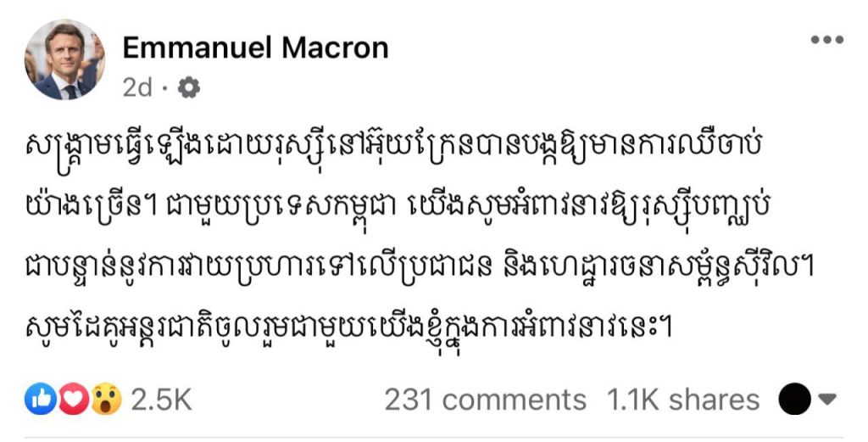Click the black circle profile avatar
868x442 pixels.
[794, 399]
